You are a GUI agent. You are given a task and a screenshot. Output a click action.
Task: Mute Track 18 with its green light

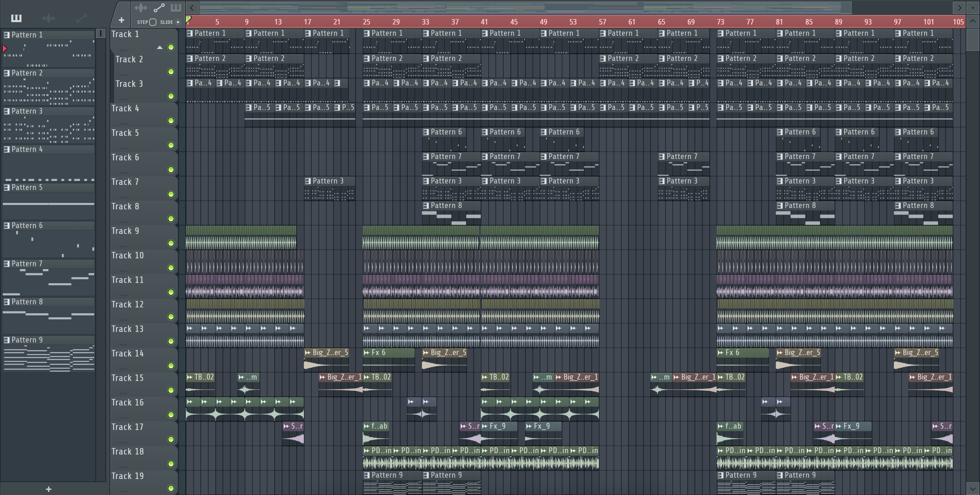pyautogui.click(x=171, y=464)
